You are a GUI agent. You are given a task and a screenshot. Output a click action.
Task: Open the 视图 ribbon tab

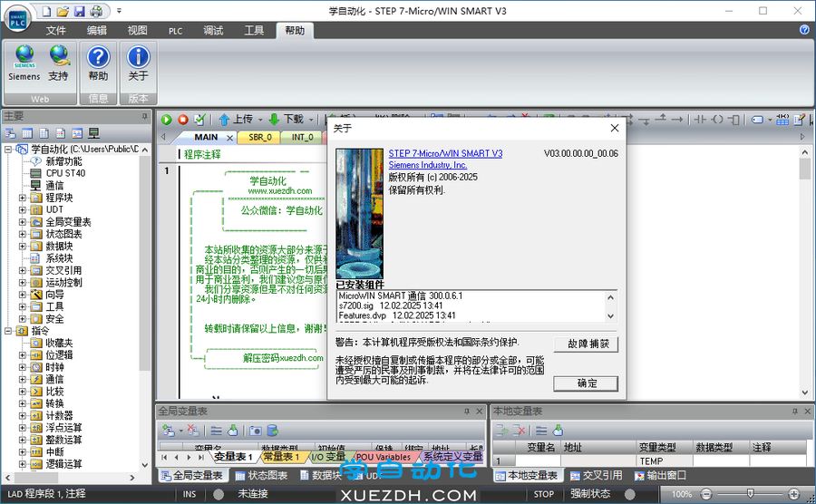click(x=138, y=31)
